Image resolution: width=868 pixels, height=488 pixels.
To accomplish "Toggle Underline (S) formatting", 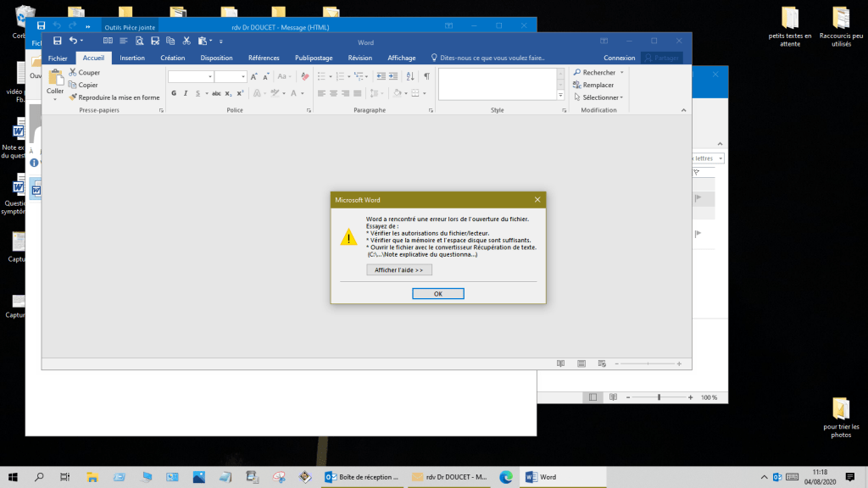I will click(198, 93).
